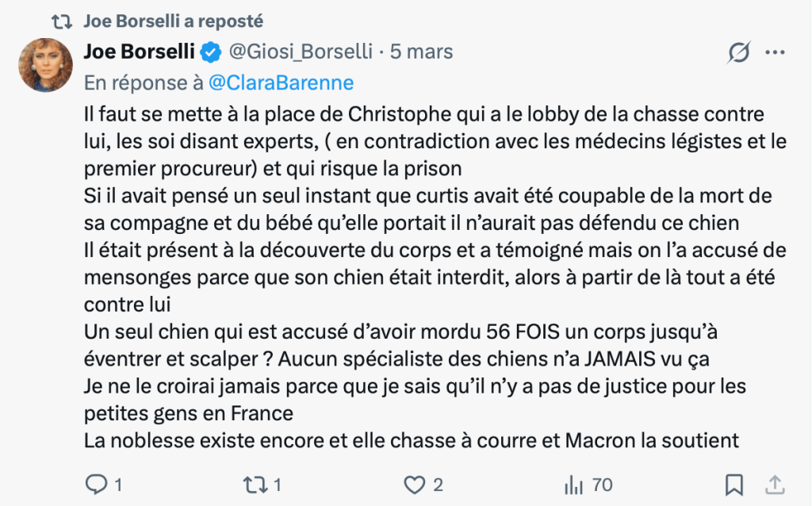
Task: Click the bold Joe Borselli display name
Action: coord(140,52)
